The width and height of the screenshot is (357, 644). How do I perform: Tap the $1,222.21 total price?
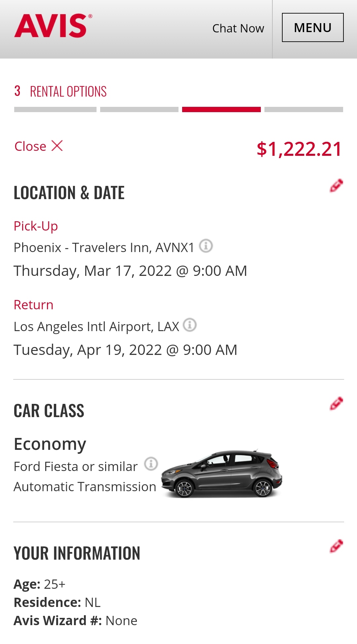pos(299,149)
